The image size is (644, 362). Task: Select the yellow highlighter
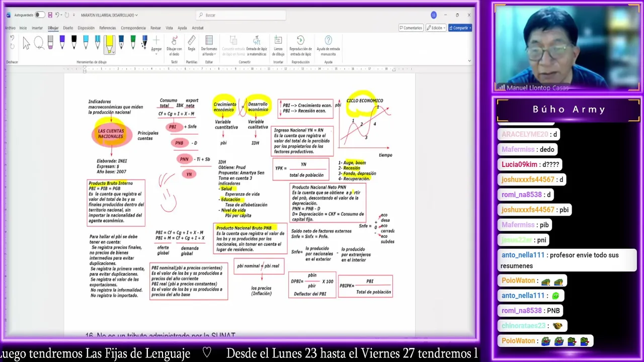click(109, 43)
